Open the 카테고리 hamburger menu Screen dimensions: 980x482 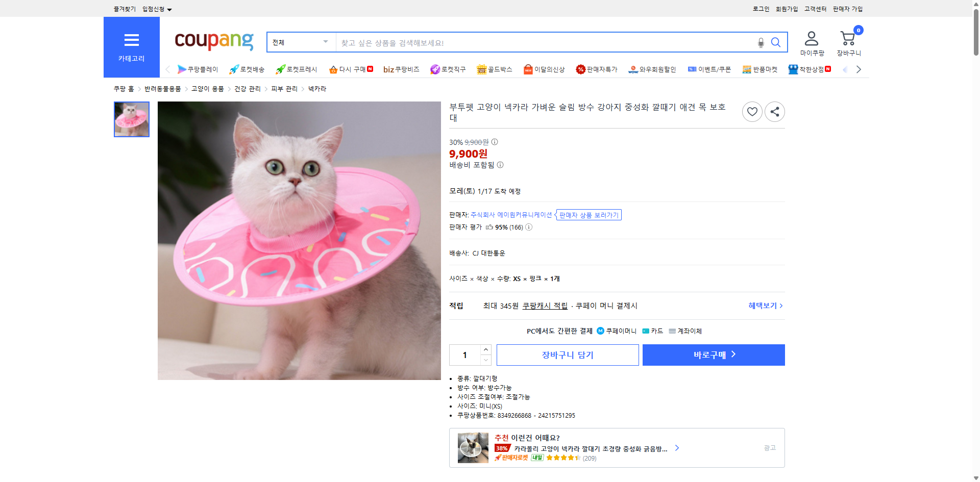pyautogui.click(x=131, y=40)
